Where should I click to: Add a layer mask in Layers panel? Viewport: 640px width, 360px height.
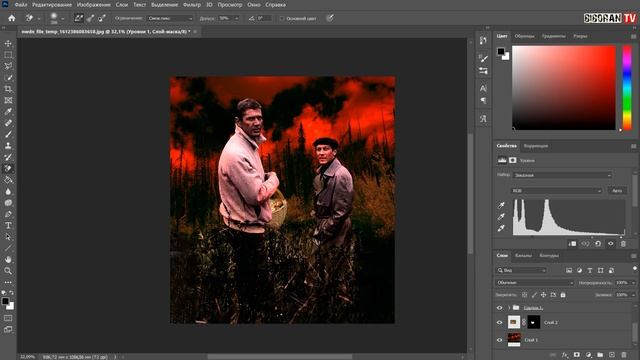[577, 355]
